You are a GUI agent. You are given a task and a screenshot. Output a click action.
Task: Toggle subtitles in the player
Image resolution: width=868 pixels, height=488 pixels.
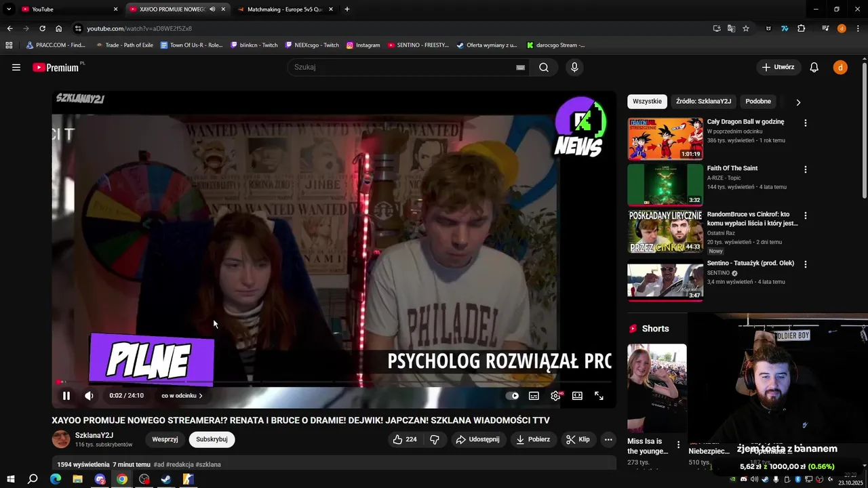534,396
